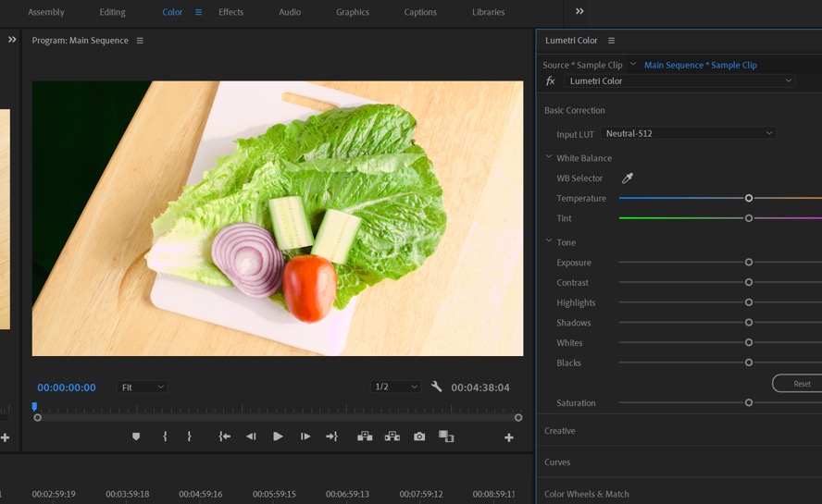The height and width of the screenshot is (504, 822).
Task: Expand the Creative section
Action: (x=559, y=431)
